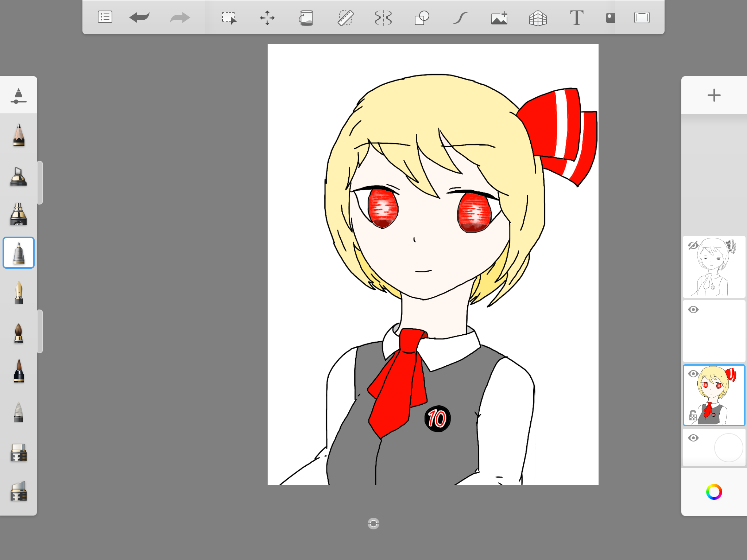Redo with the forward arrow
Screen dimensions: 747x560
[180, 17]
